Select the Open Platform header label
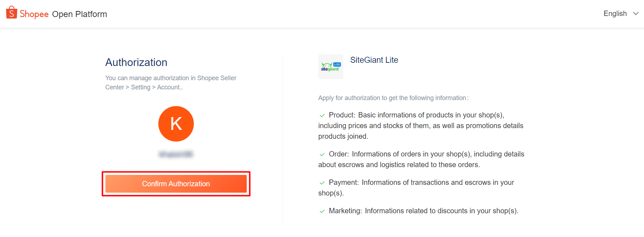The width and height of the screenshot is (644, 237). click(x=80, y=14)
